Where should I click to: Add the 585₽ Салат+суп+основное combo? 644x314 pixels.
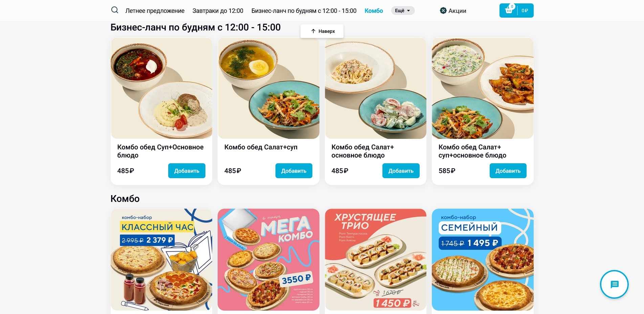point(508,171)
